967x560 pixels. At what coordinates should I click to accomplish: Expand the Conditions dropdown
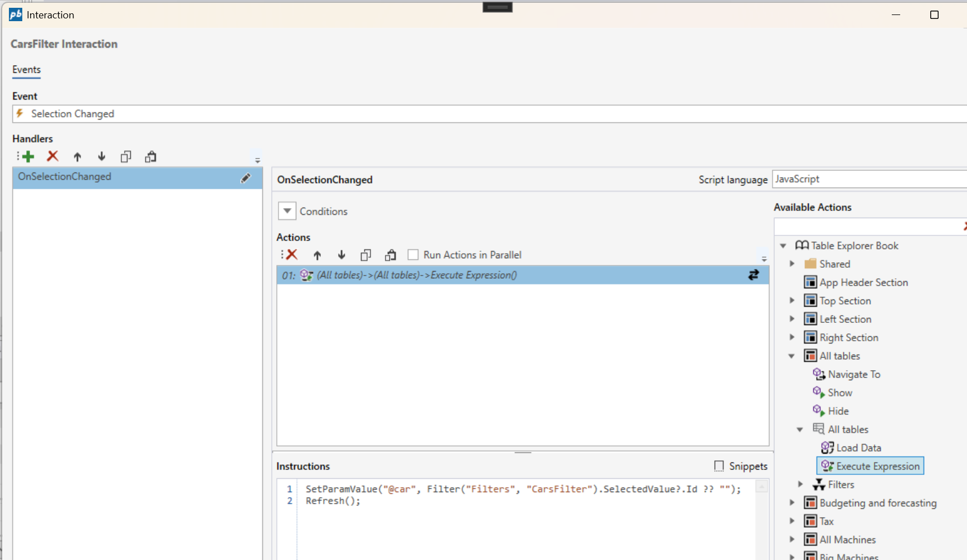tap(287, 211)
